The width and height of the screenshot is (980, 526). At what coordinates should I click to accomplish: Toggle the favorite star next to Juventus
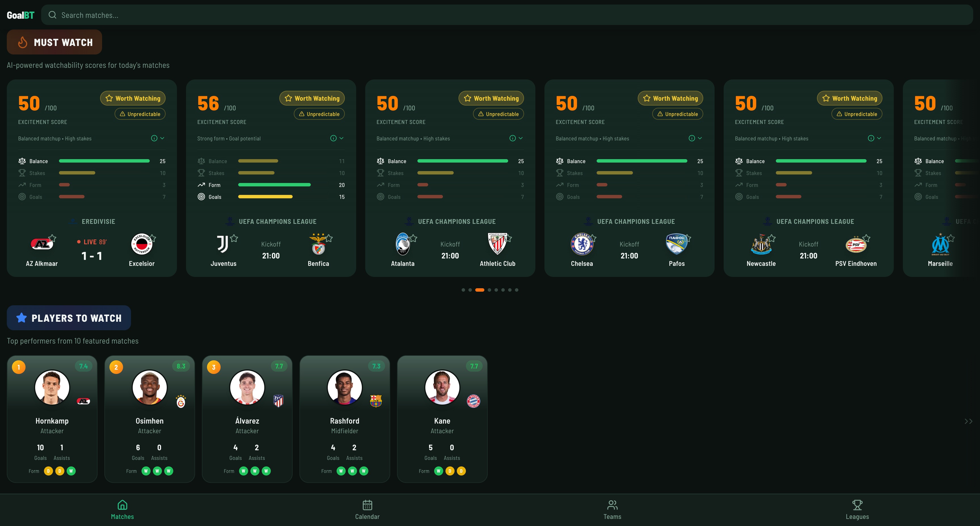click(x=234, y=238)
